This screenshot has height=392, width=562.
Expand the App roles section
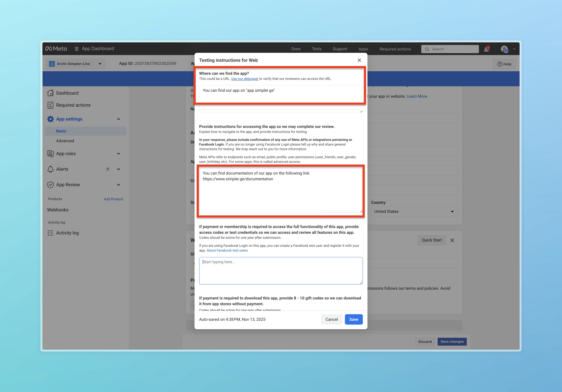pos(119,154)
